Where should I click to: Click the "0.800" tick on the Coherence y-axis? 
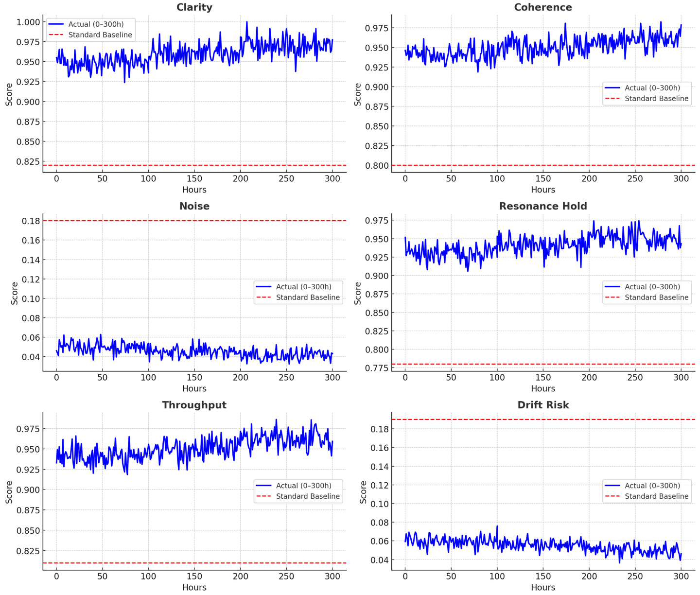tap(377, 166)
